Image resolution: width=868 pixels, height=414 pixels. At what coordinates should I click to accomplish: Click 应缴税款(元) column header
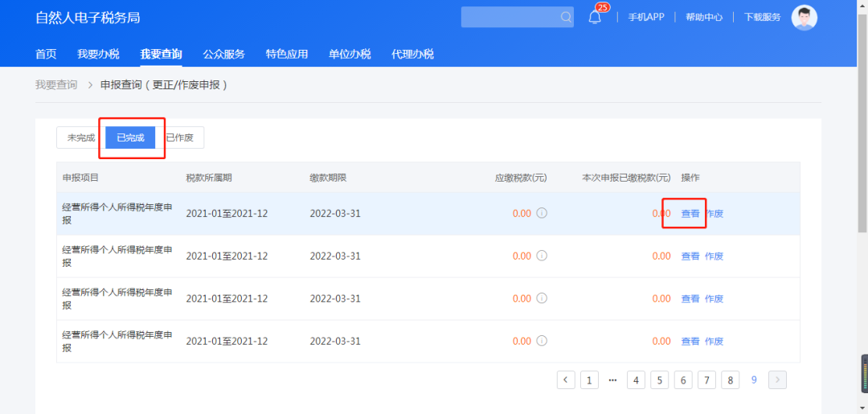(521, 178)
